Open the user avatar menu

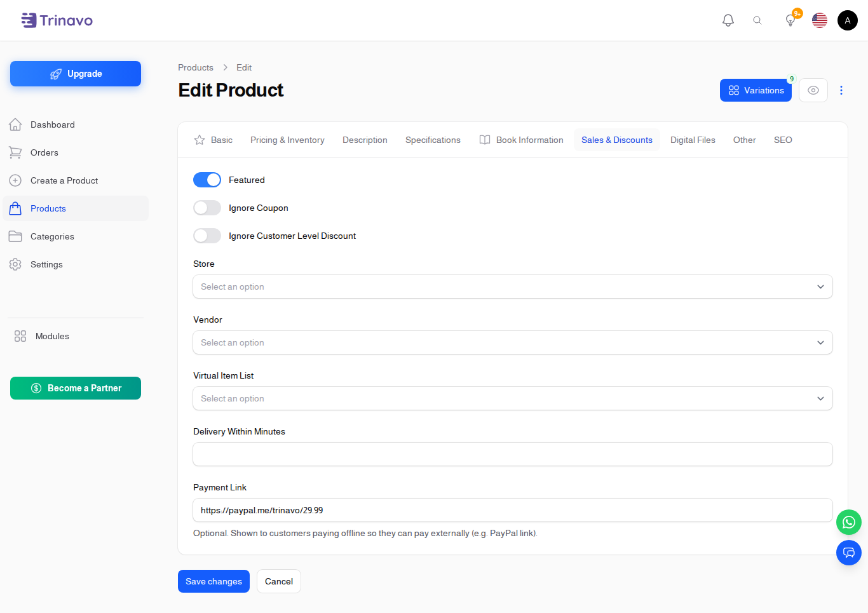848,20
